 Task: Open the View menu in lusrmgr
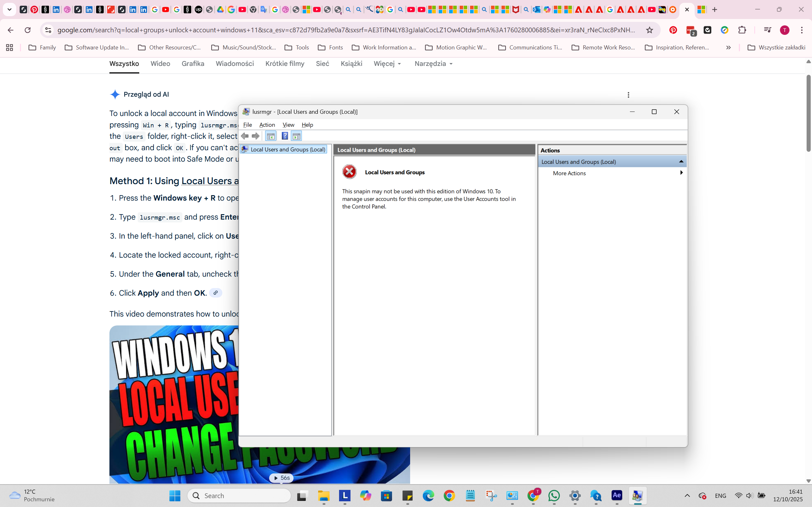click(288, 125)
